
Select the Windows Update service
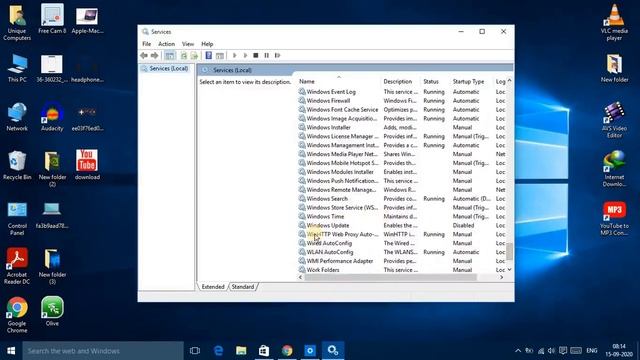coord(328,225)
